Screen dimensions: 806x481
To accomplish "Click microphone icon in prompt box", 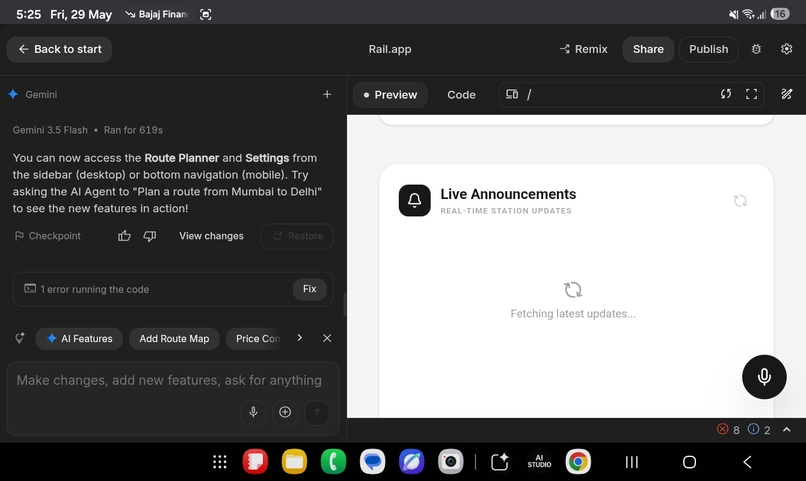I will click(x=253, y=412).
